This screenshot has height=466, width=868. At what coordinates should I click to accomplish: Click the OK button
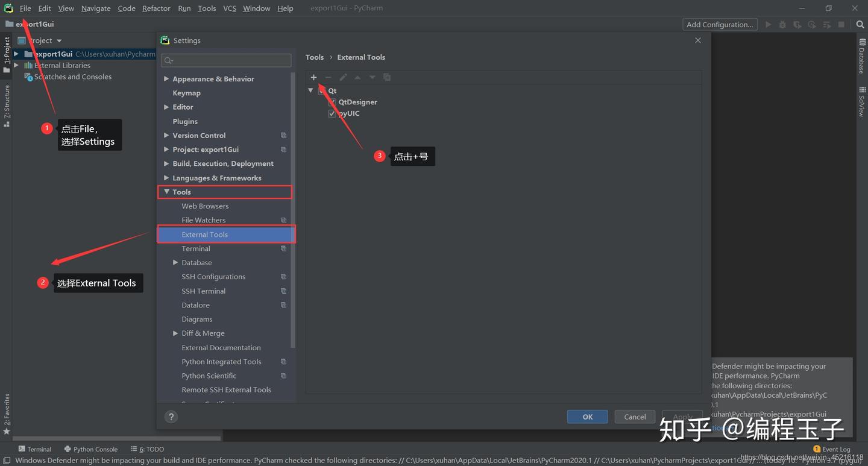point(588,417)
